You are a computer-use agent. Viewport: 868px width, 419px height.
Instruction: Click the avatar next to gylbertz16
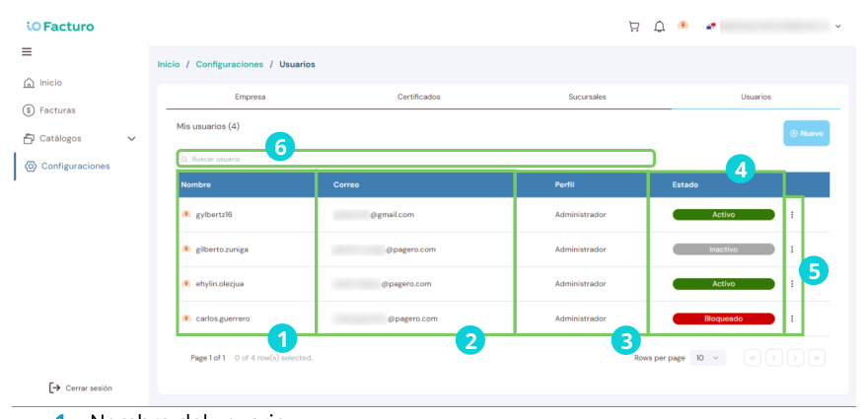(x=186, y=214)
